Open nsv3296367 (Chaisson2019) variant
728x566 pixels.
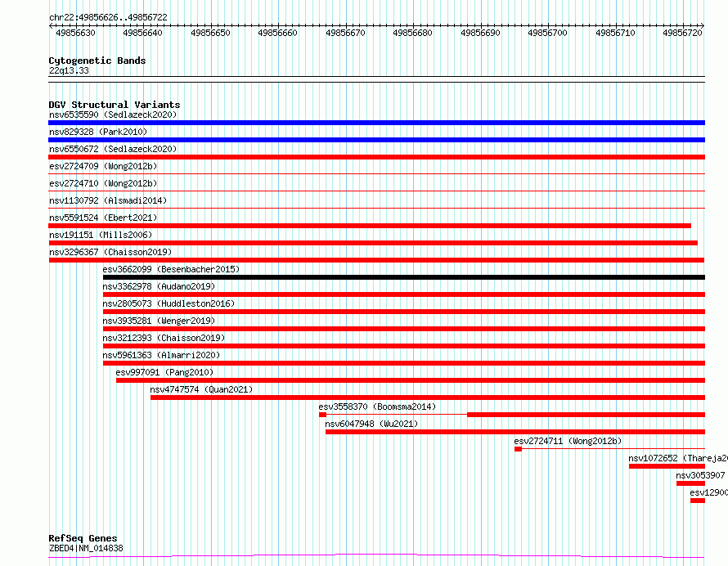(x=110, y=252)
